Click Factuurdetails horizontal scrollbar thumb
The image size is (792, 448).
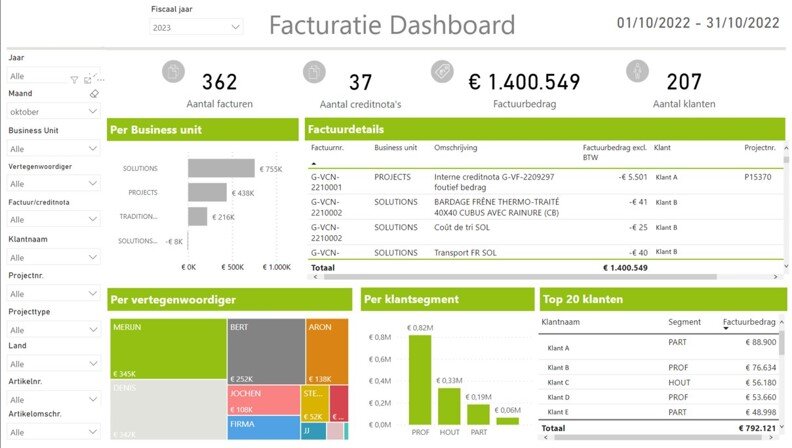pyautogui.click(x=520, y=277)
